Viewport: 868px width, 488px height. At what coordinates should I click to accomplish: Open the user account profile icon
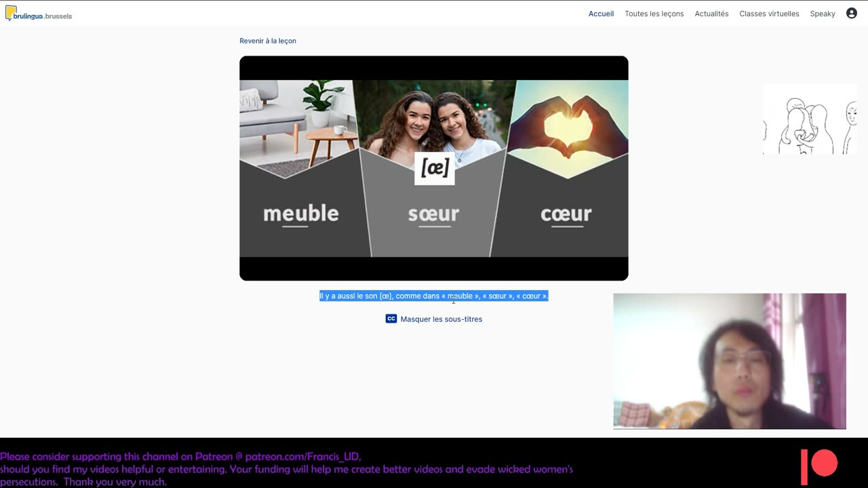point(852,14)
